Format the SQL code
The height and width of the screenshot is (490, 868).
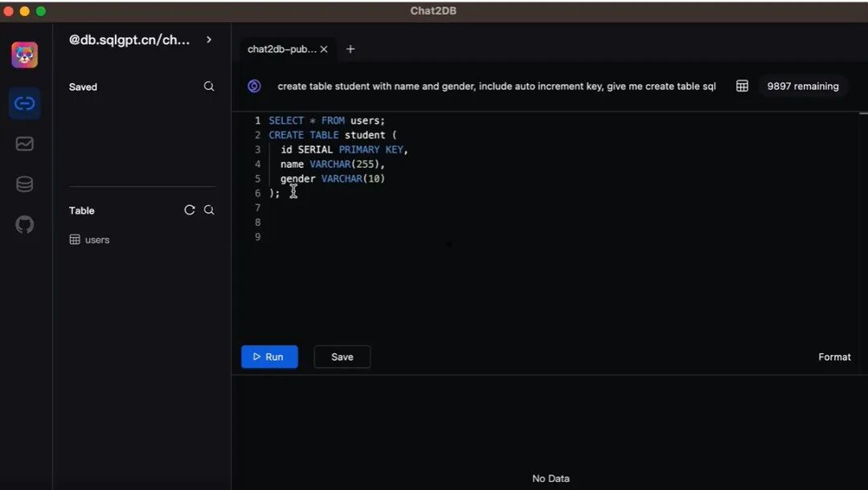(x=834, y=357)
